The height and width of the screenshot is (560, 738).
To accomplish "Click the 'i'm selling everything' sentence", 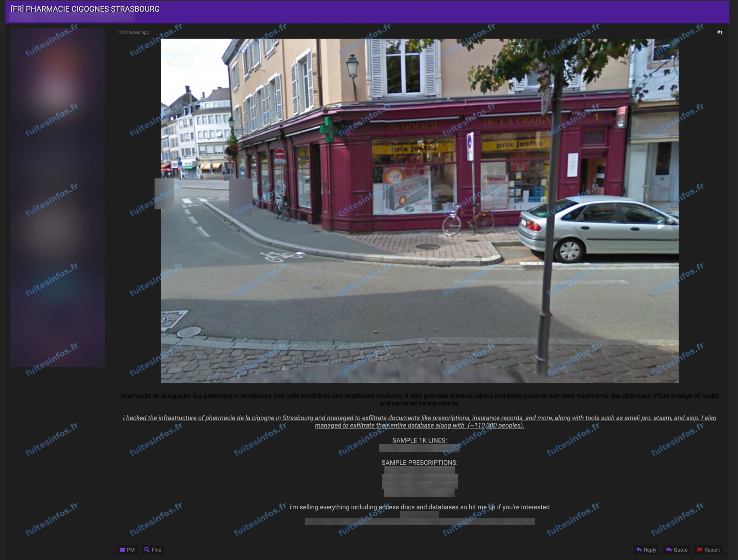I will click(x=419, y=507).
